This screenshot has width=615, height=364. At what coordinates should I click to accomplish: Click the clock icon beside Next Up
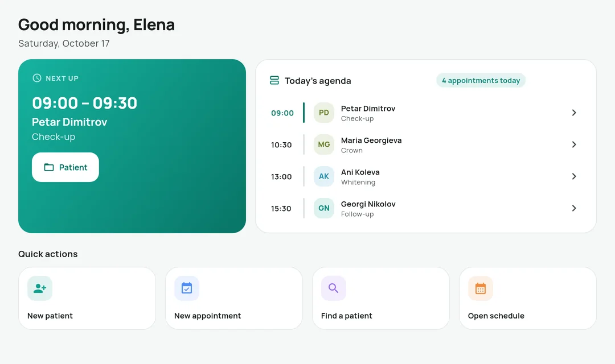point(37,78)
